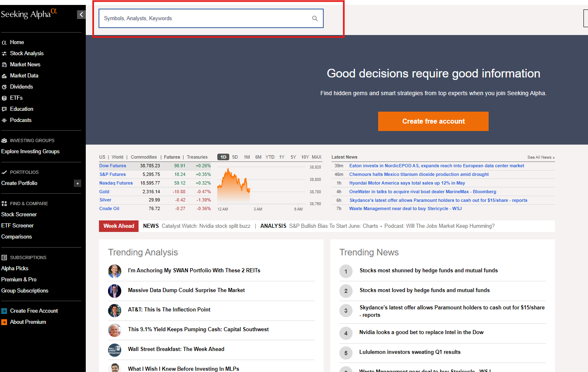Open Explore Investing Groups
The width and height of the screenshot is (588, 372).
30,151
